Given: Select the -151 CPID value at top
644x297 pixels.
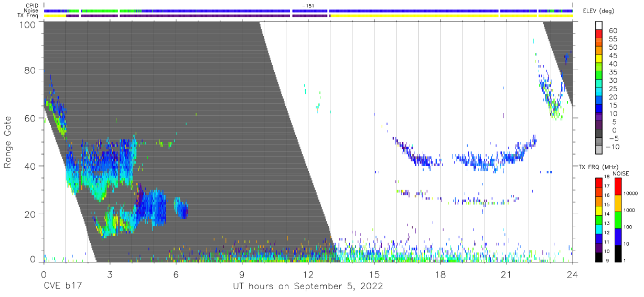Looking at the screenshot, I should [308, 6].
